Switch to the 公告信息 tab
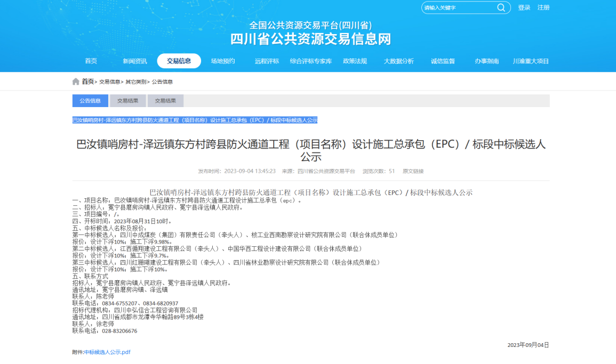616x364 pixels. point(90,101)
